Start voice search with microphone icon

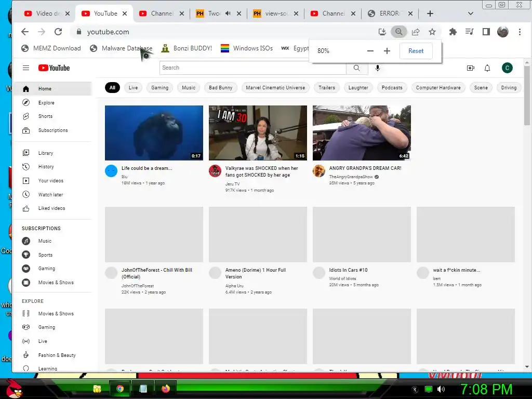[x=378, y=68]
